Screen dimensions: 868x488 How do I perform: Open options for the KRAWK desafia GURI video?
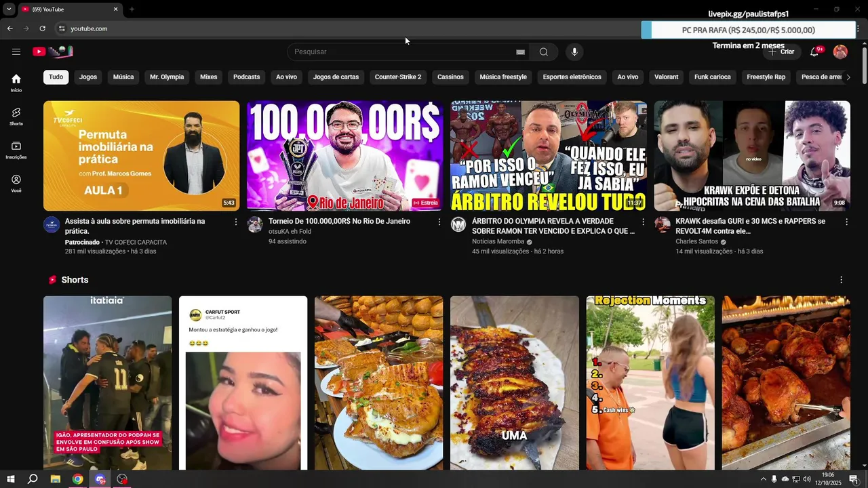point(846,222)
